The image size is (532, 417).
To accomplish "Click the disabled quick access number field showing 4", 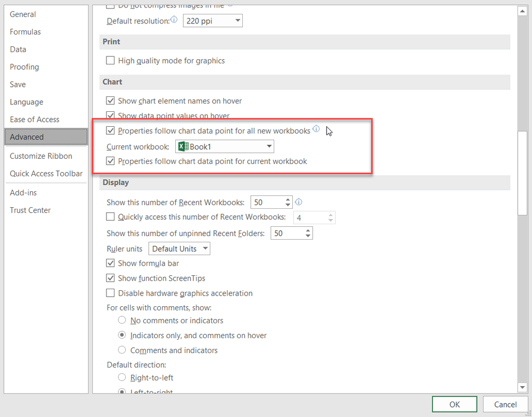I will tap(310, 217).
